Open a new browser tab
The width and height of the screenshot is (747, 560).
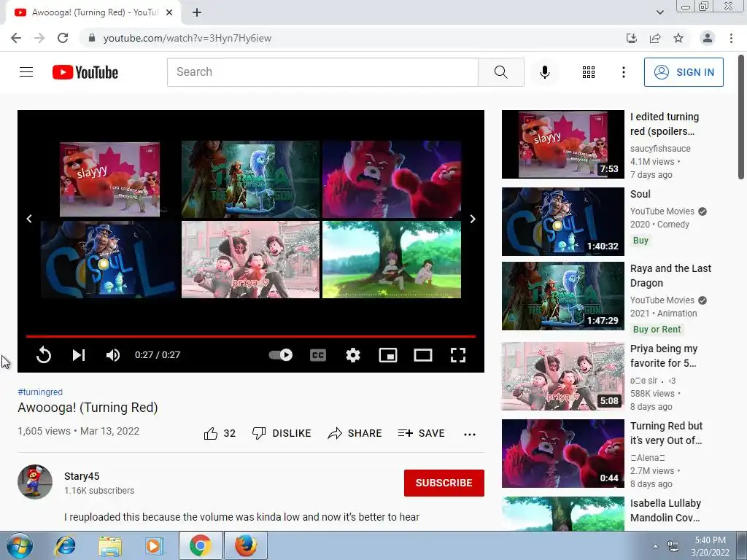pyautogui.click(x=197, y=12)
